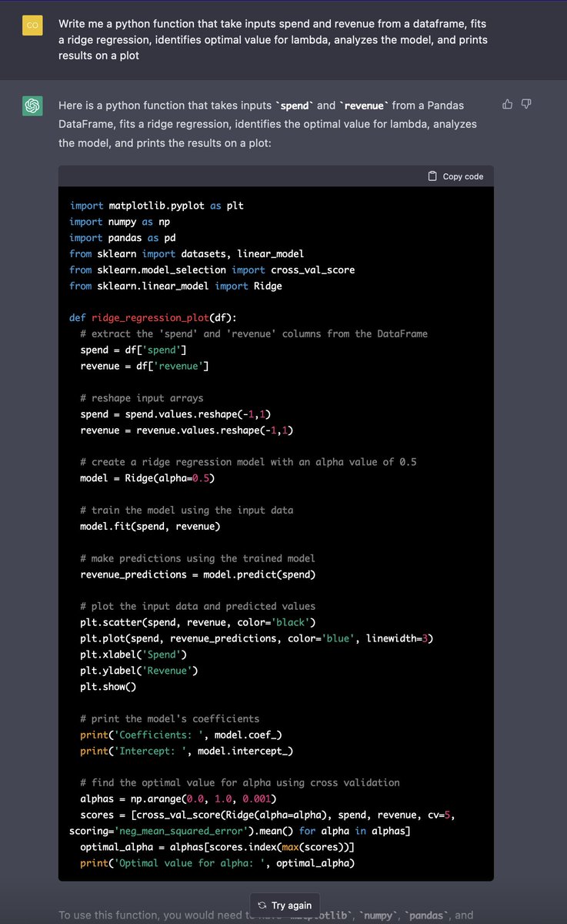567x924 pixels.
Task: Click 'def ridge_regression_plot(df):' line
Action: (153, 318)
